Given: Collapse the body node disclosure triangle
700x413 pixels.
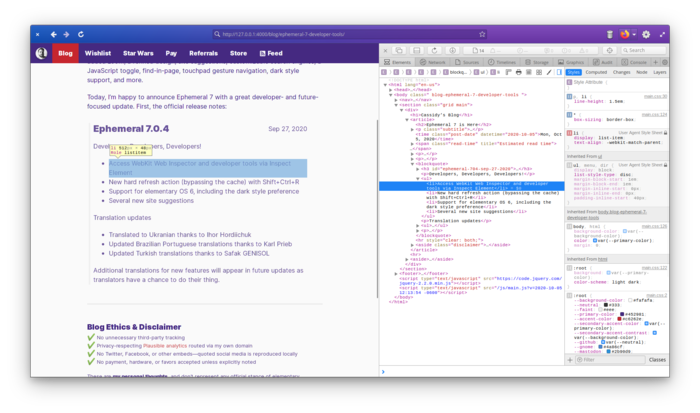Looking at the screenshot, I should coord(391,95).
